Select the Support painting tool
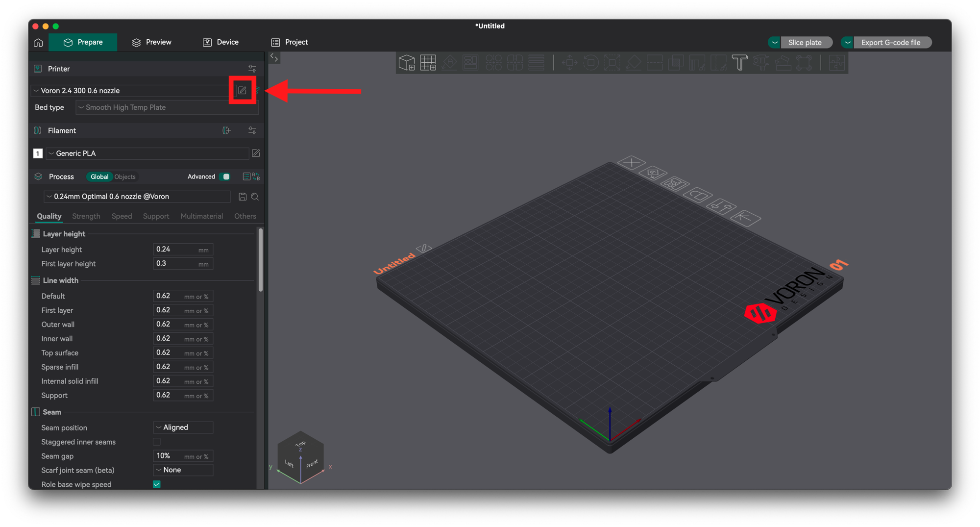The width and height of the screenshot is (980, 527). click(x=697, y=63)
